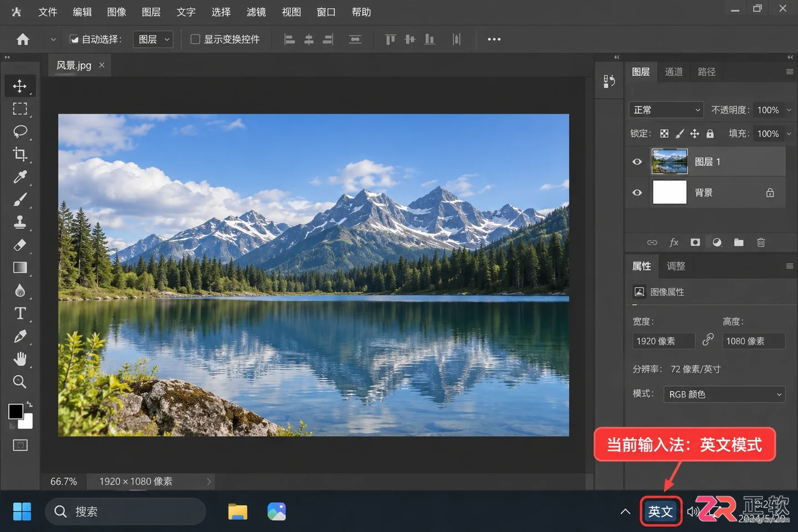
Task: Add a layer style with fx icon
Action: click(x=674, y=242)
